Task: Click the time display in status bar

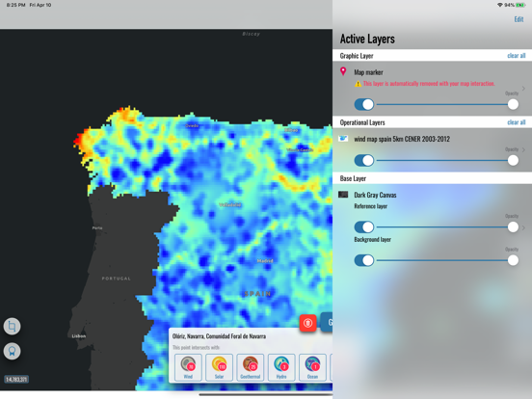Action: (x=16, y=5)
